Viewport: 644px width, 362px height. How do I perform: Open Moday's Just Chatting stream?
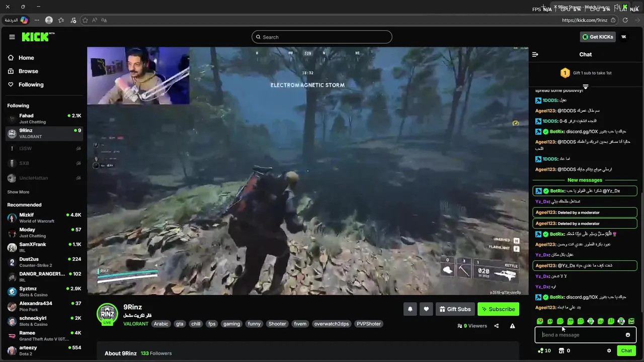click(44, 232)
